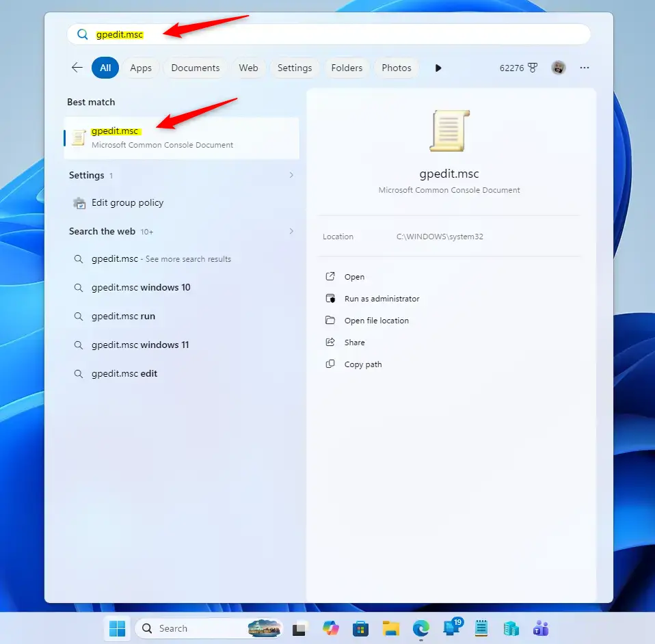The height and width of the screenshot is (644, 655).
Task: Expand the Search the web results chevron
Action: coord(291,231)
